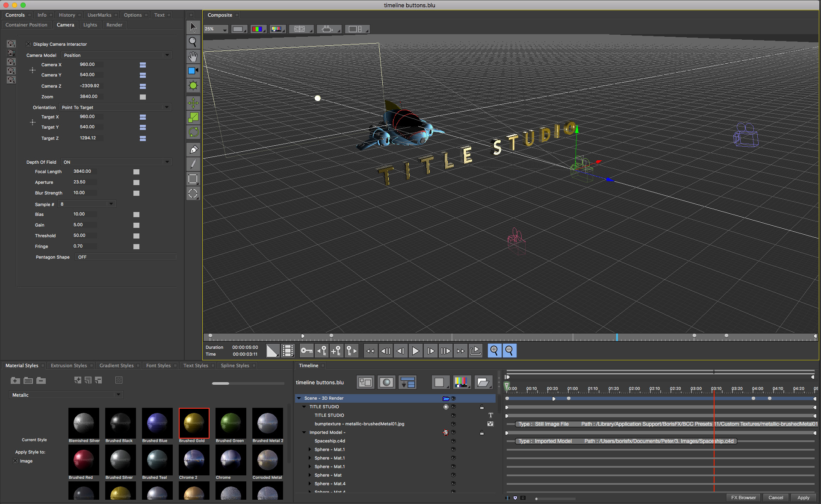821x504 pixels.
Task: Select the blue camera tool
Action: pyautogui.click(x=193, y=71)
